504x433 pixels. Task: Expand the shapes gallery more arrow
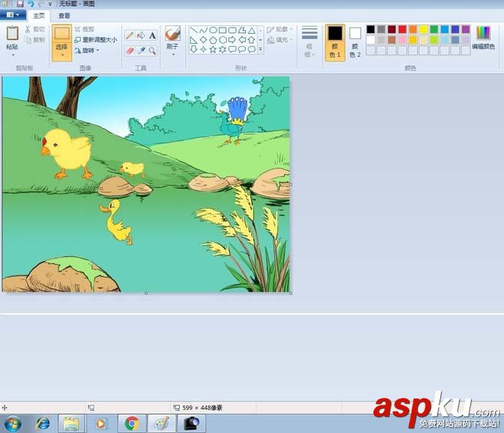[260, 49]
